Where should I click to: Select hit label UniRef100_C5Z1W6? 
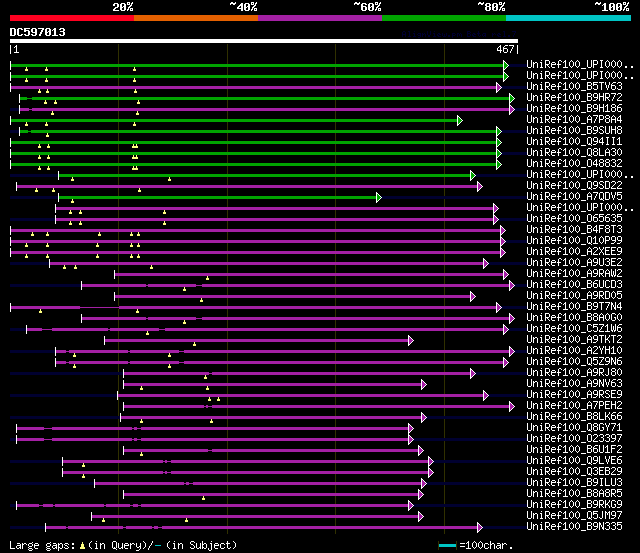(574, 329)
